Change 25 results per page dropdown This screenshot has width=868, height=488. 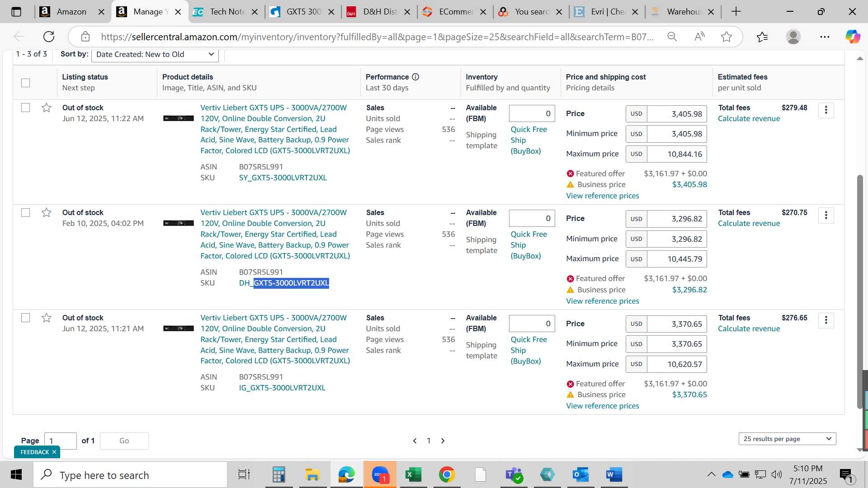[x=787, y=439]
